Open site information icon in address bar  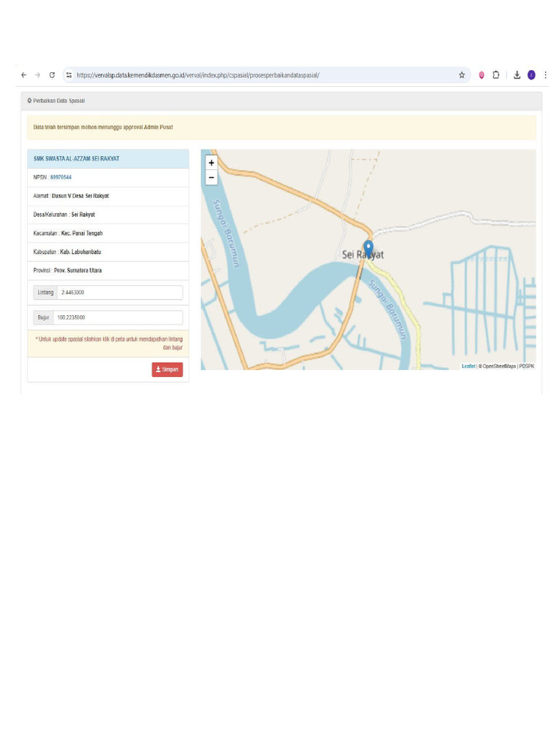click(69, 75)
